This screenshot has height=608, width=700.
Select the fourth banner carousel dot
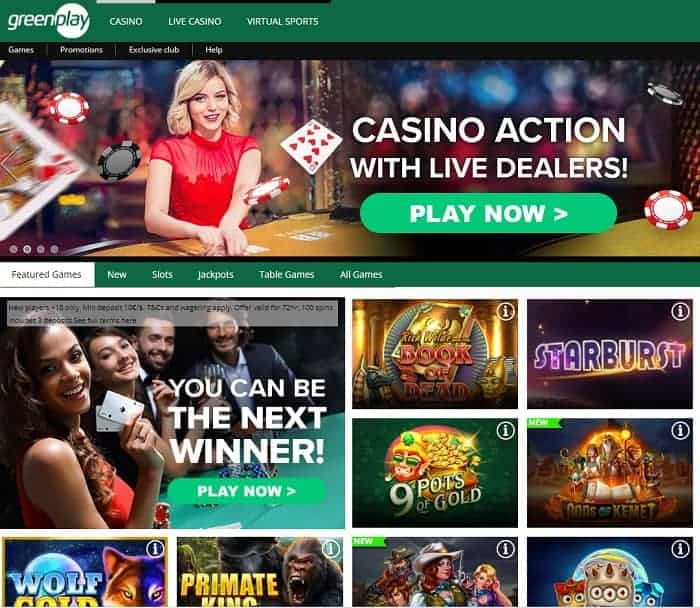coord(54,249)
